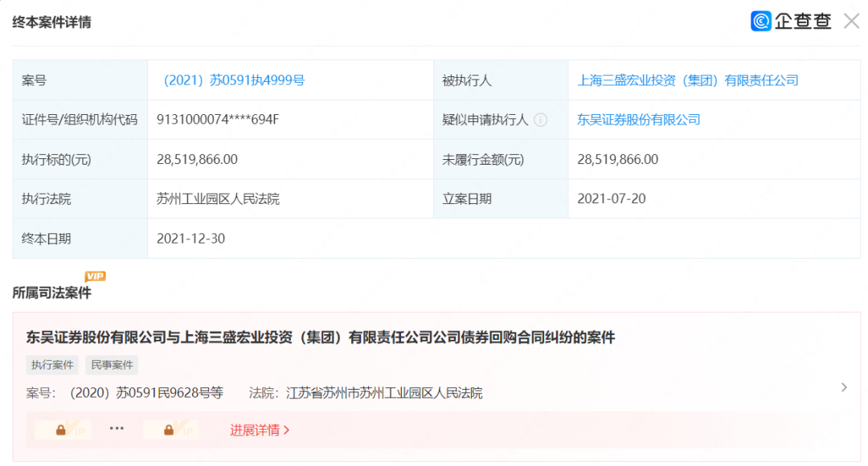Click the VIP badge above 所属司法案件
This screenshot has height=466, width=868.
(x=95, y=276)
